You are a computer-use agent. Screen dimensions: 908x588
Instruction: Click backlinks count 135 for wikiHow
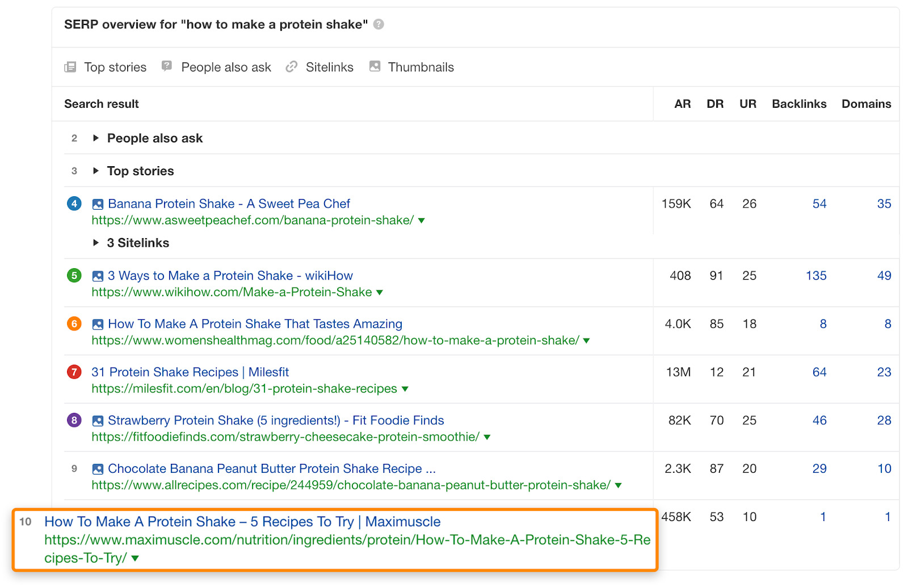tap(816, 276)
